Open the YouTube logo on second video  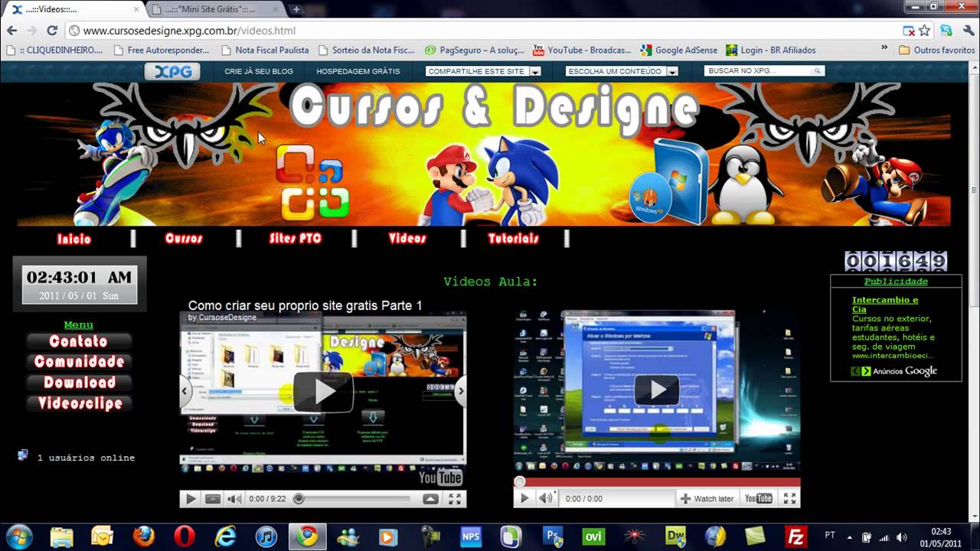759,498
